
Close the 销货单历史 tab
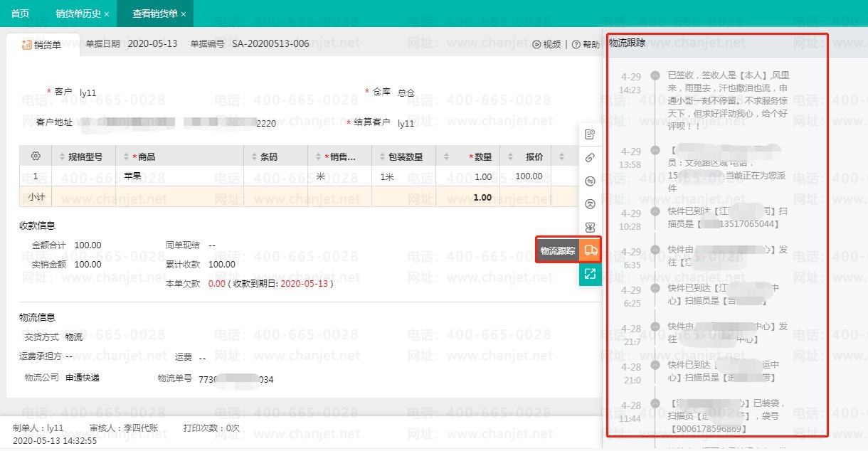pos(107,14)
